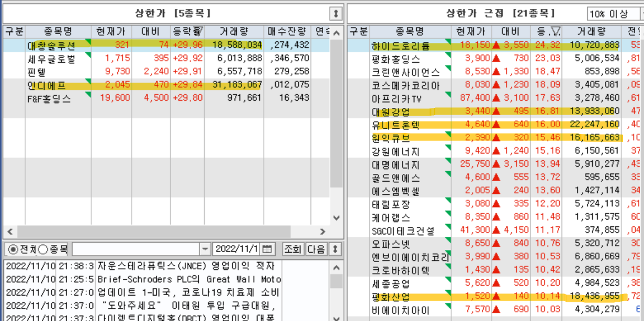644x321 pixels.
Task: Select the 오파스넷 row
Action: point(495,243)
